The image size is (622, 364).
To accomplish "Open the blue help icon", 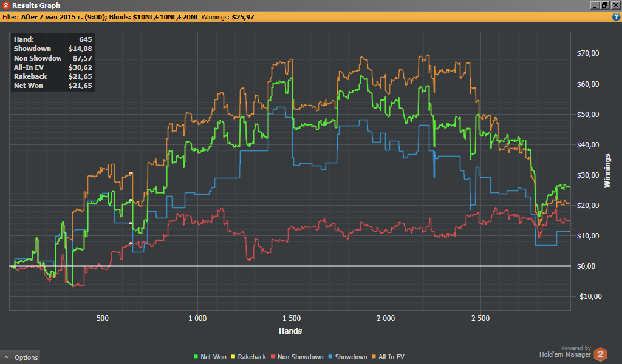I will pyautogui.click(x=616, y=16).
